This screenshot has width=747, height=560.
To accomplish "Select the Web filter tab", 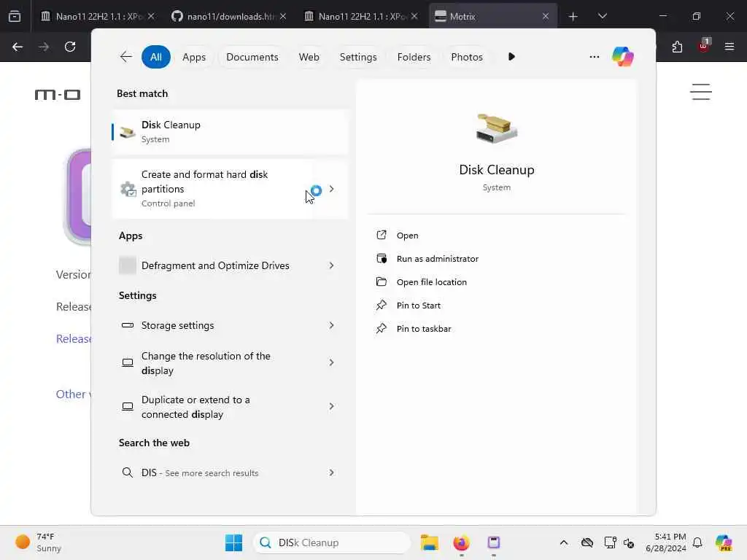I will point(309,57).
